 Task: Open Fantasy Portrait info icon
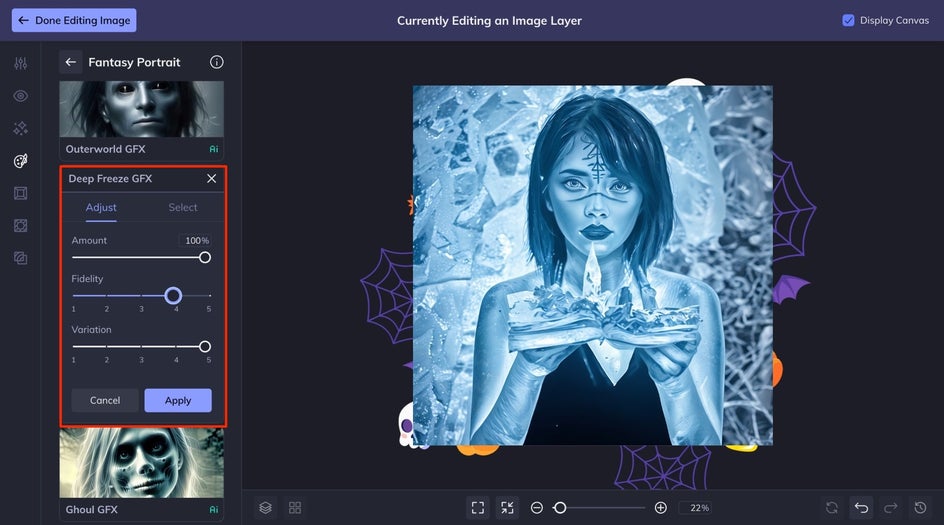tap(217, 62)
